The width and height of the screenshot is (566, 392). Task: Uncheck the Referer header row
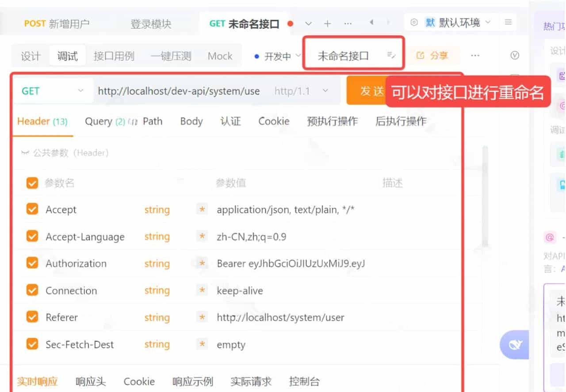pos(32,317)
